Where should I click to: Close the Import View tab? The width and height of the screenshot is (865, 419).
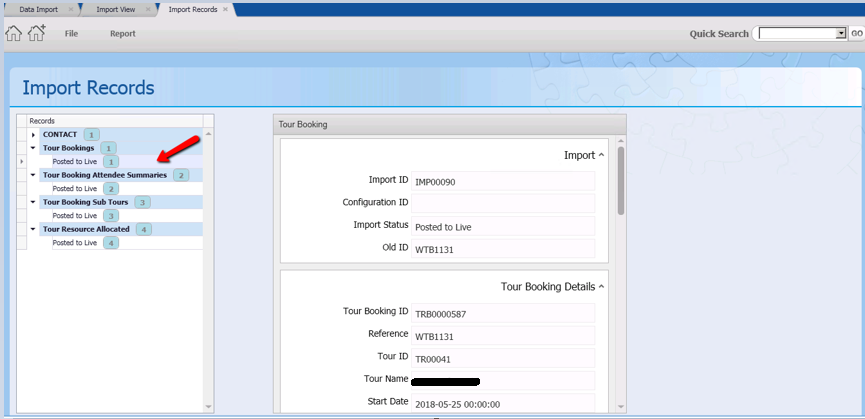147,9
